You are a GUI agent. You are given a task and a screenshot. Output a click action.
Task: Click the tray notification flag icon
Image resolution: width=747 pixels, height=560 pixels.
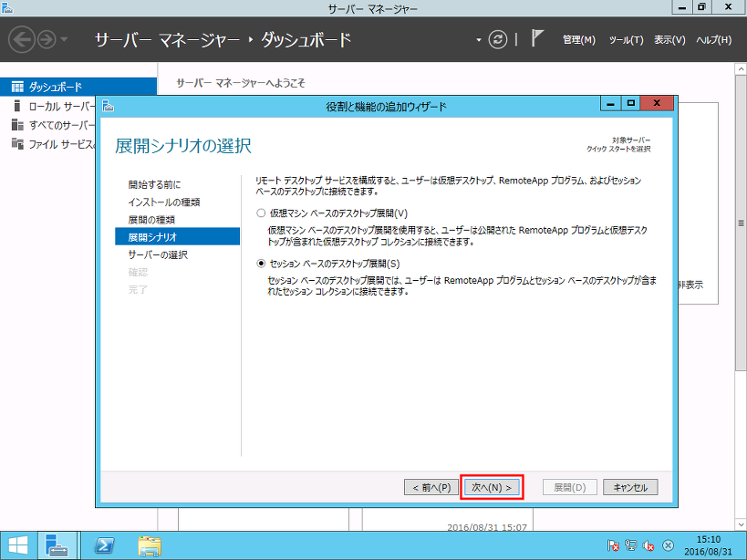[x=615, y=544]
